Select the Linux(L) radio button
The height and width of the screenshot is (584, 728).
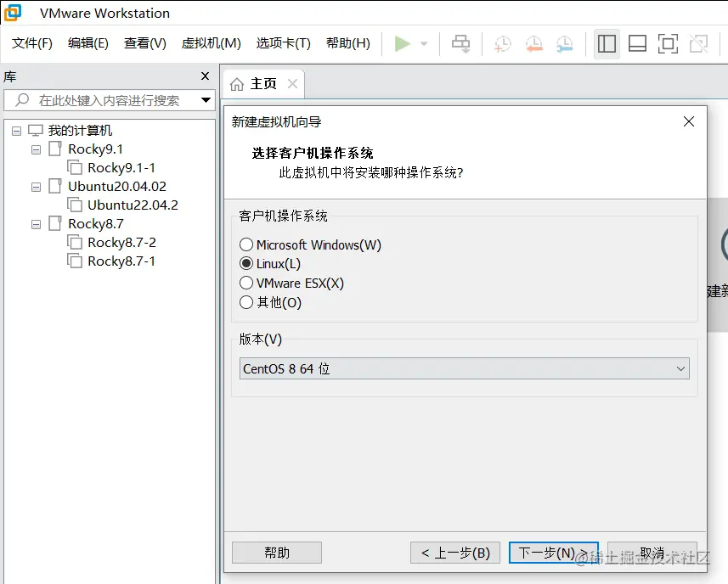[x=246, y=264]
